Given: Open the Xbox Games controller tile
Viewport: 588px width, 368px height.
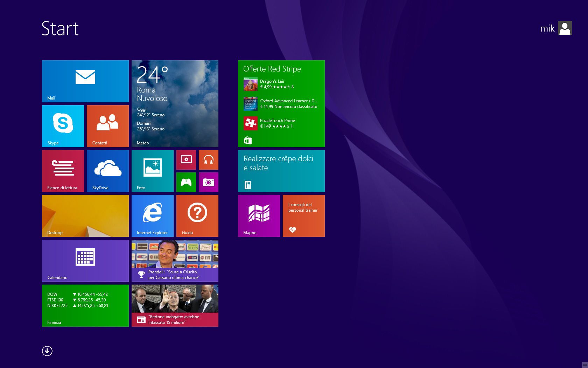Looking at the screenshot, I should coord(186,182).
